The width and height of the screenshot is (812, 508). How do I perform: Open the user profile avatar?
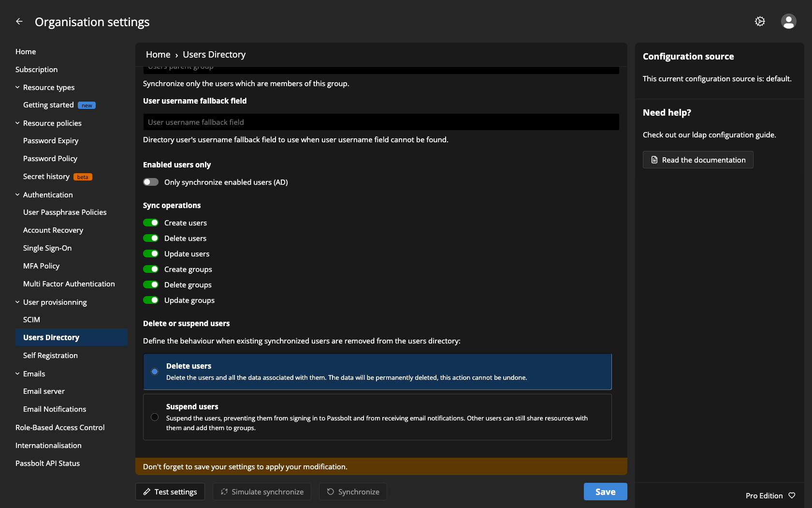pos(789,21)
